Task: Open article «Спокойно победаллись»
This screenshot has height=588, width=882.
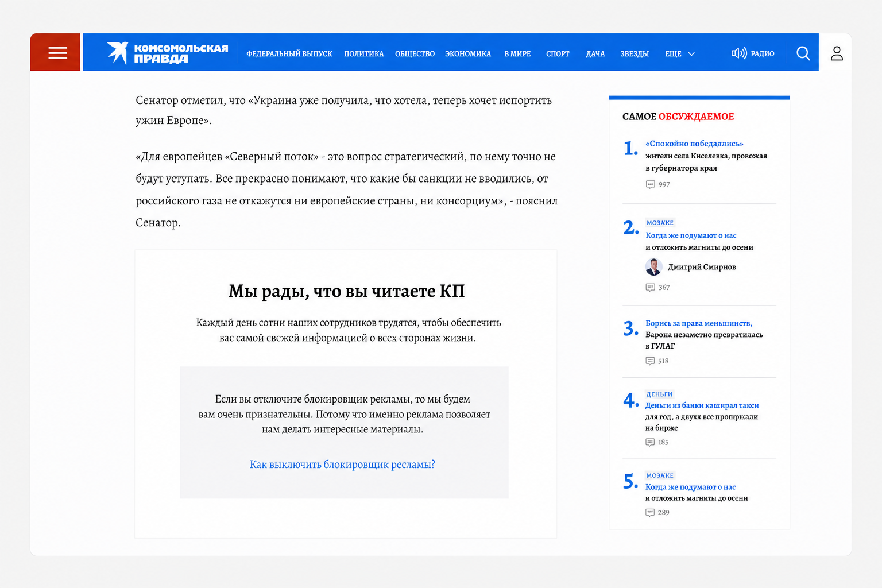Action: tap(694, 144)
